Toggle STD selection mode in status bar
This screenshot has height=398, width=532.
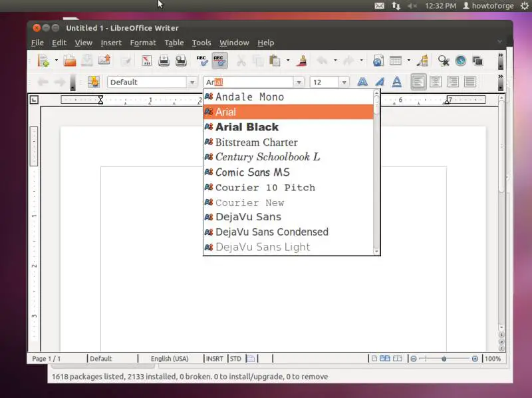coord(235,359)
